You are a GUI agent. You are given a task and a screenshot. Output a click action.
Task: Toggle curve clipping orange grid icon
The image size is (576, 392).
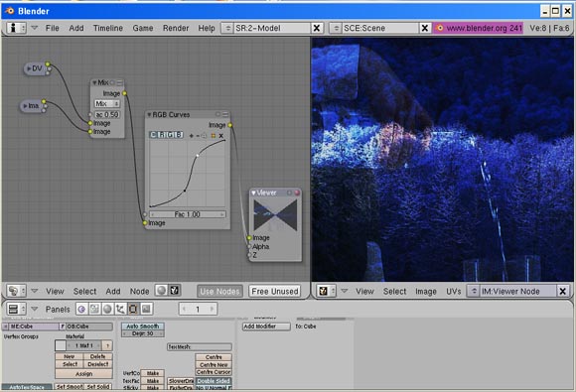click(x=214, y=135)
